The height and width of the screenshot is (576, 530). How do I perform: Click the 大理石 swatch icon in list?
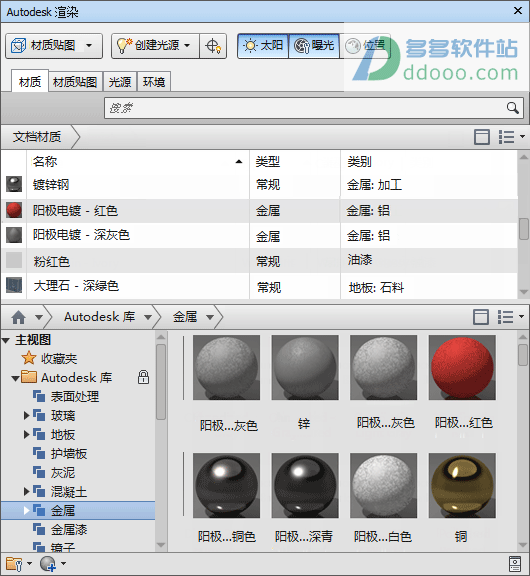[x=14, y=285]
